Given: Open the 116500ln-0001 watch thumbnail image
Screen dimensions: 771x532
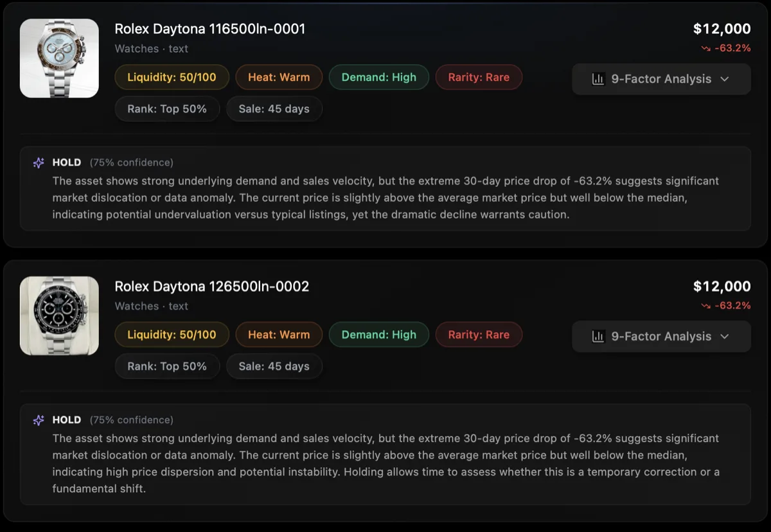Looking at the screenshot, I should pyautogui.click(x=59, y=58).
